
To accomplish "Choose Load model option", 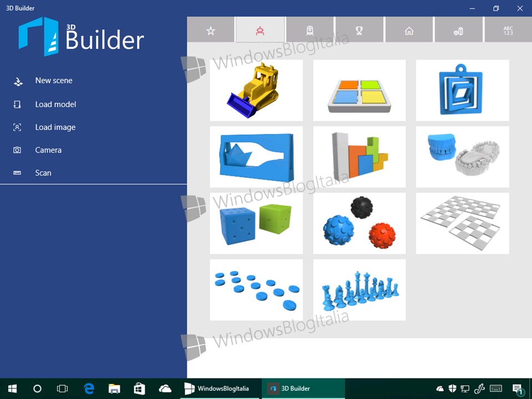I will [x=55, y=104].
